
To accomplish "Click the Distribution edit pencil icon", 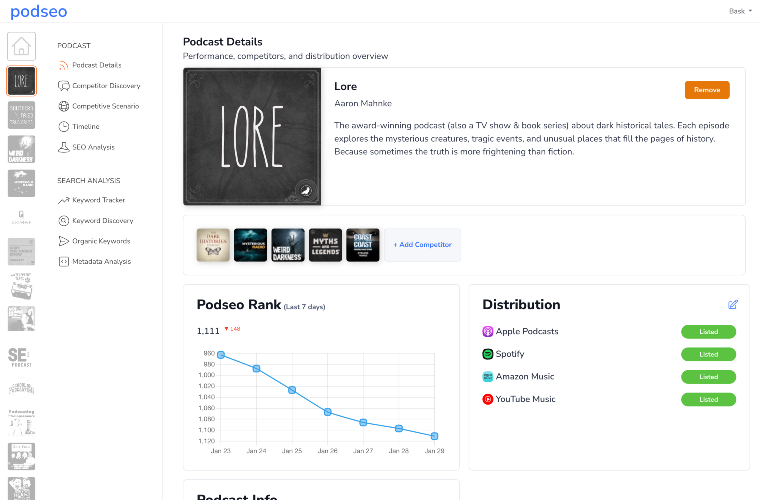I will 733,305.
